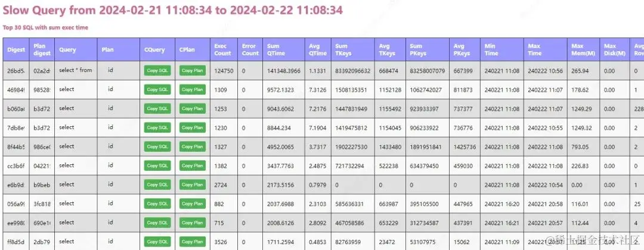Click the CQuery column header
The height and width of the screenshot is (250, 644).
pyautogui.click(x=157, y=49)
